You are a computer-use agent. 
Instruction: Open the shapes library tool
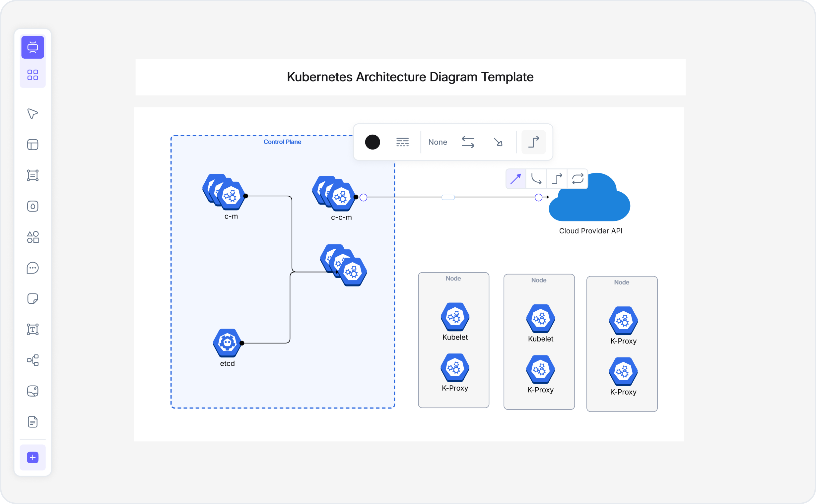33,237
